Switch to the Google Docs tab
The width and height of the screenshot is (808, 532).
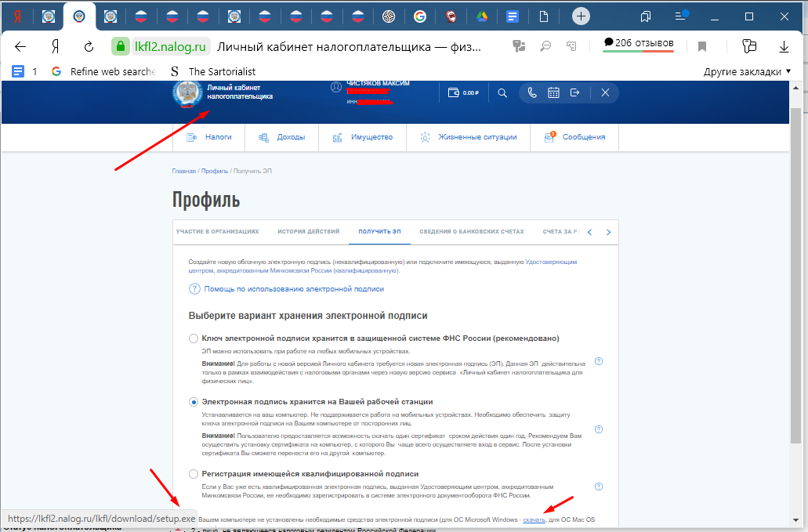click(513, 16)
